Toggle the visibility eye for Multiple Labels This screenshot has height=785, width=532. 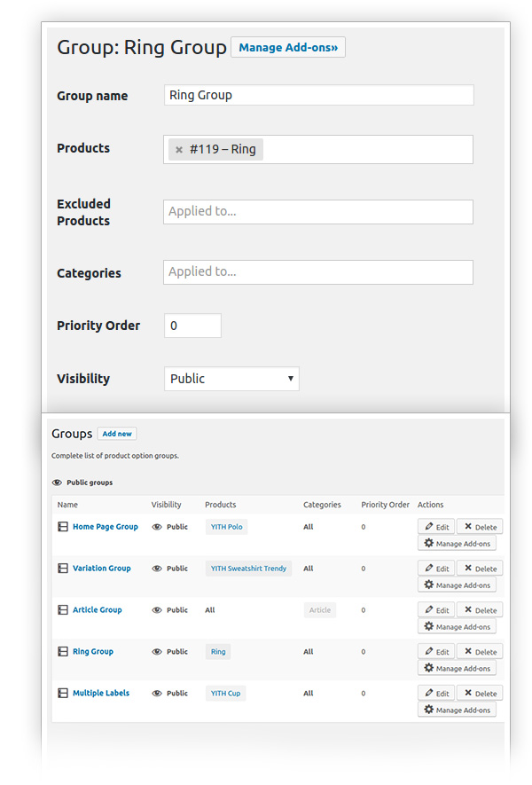pos(157,693)
